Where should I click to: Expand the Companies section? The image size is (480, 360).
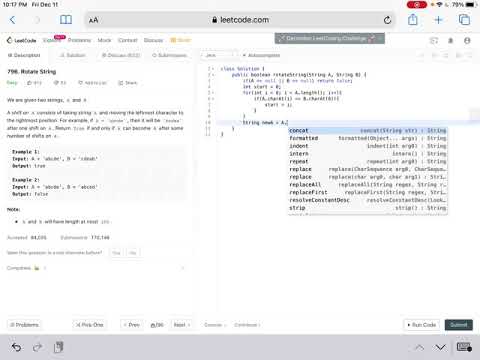(96, 268)
